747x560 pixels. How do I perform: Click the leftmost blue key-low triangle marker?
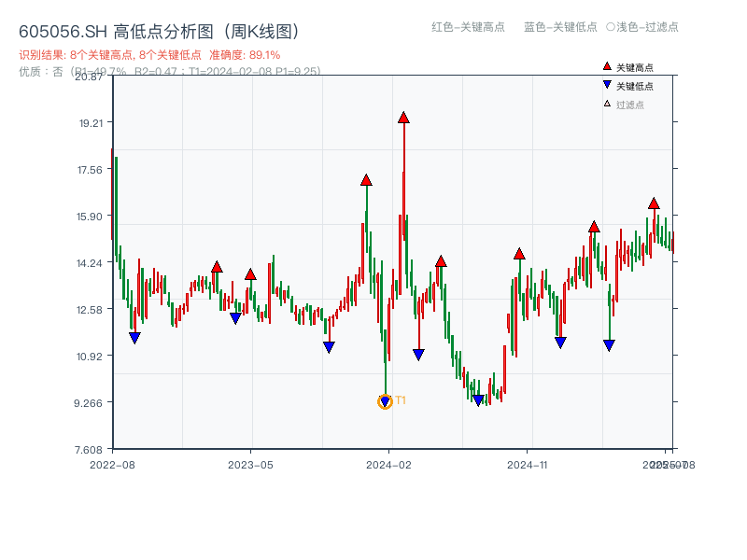[134, 336]
